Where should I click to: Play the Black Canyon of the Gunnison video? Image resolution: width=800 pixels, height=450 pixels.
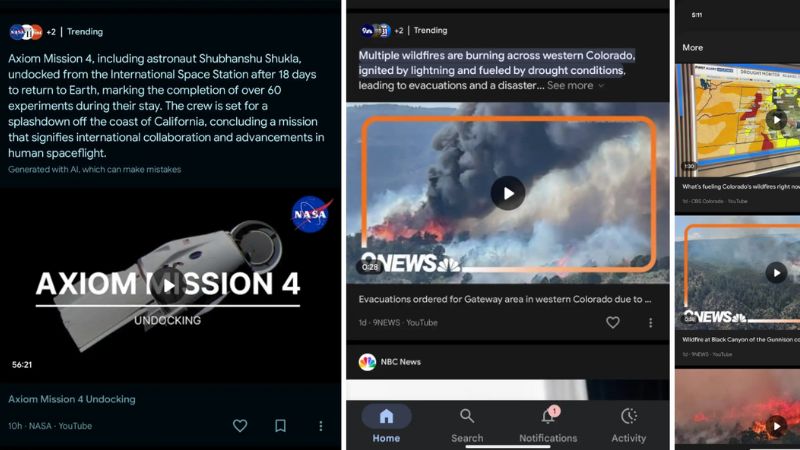[775, 272]
